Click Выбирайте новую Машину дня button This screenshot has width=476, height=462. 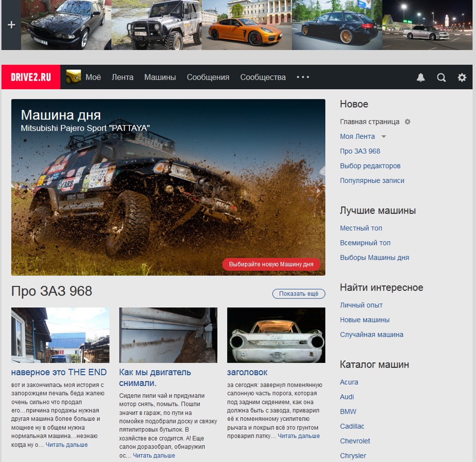271,264
